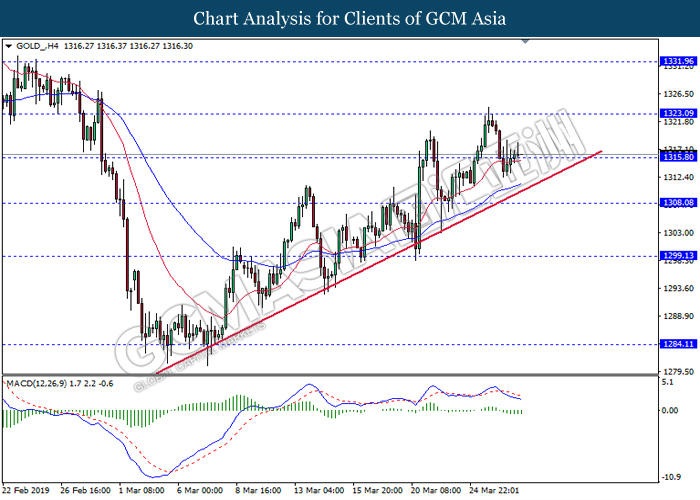This screenshot has height=500, width=700.
Task: Click the 1308.08 support level tag
Action: coord(678,203)
